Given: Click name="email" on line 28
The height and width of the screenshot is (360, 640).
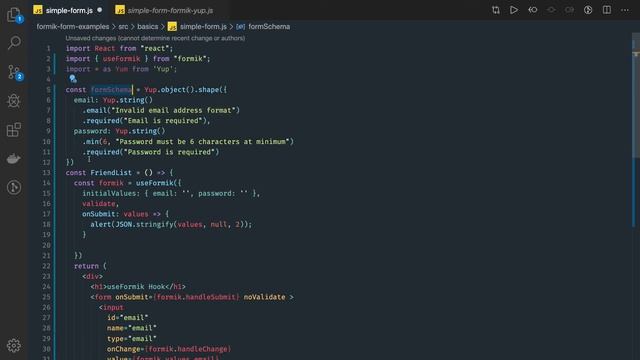Looking at the screenshot, I should (x=132, y=328).
